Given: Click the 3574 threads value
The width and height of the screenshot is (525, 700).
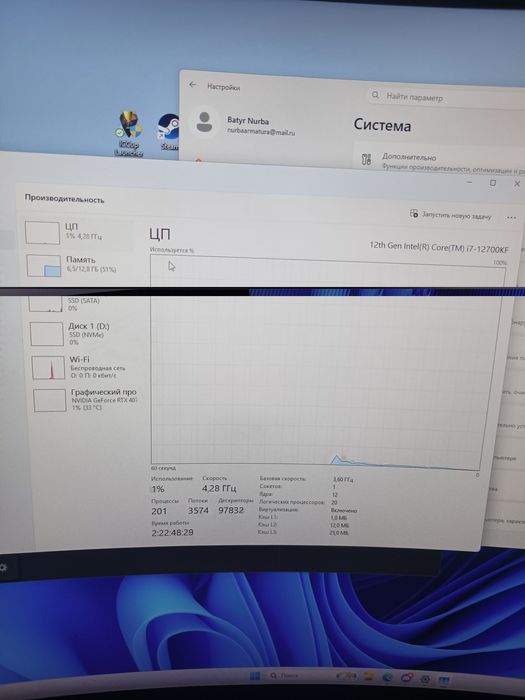Looking at the screenshot, I should click(x=198, y=510).
